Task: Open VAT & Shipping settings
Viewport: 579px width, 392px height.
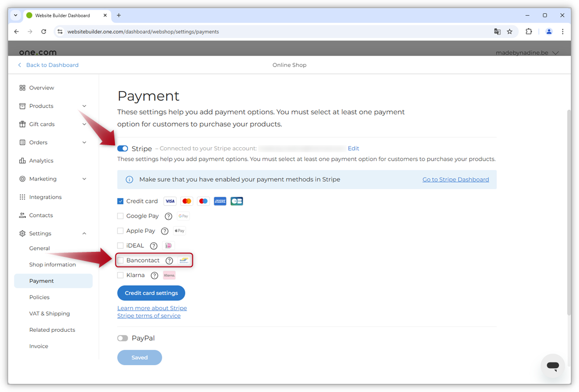Action: pyautogui.click(x=50, y=314)
